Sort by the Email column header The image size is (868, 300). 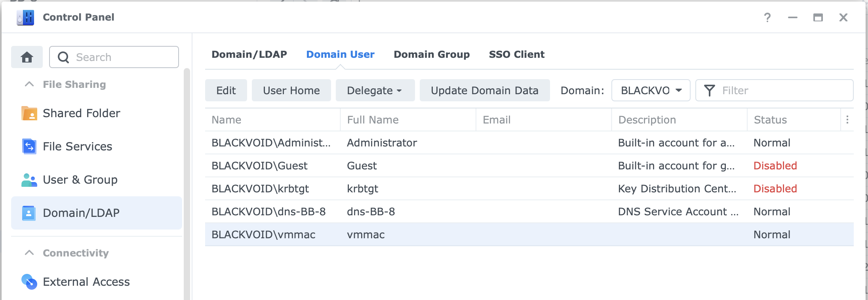[543, 120]
